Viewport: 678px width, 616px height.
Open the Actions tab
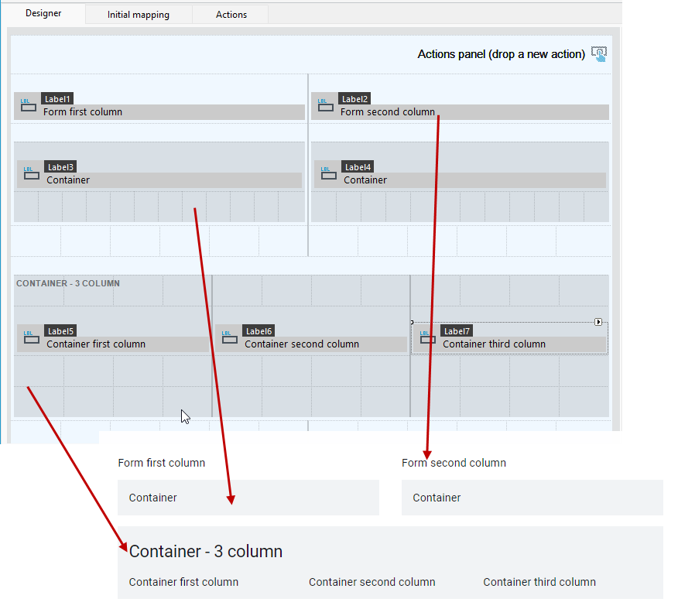(x=231, y=15)
